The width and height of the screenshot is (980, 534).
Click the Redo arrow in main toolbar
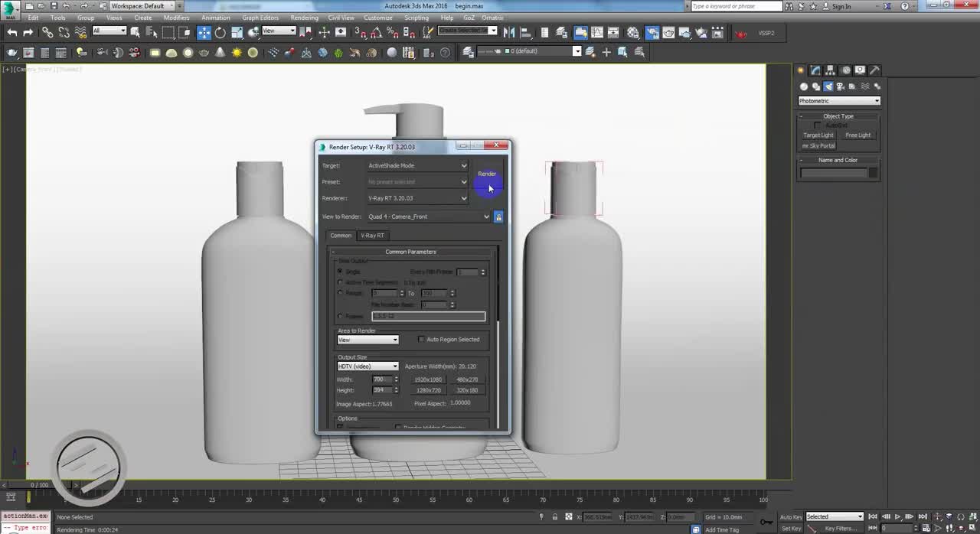point(28,33)
